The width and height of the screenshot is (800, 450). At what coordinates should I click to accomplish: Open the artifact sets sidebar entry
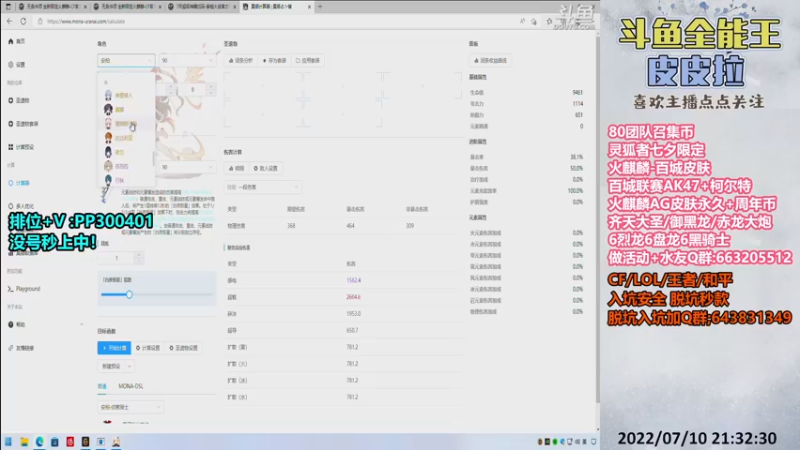tap(23, 123)
